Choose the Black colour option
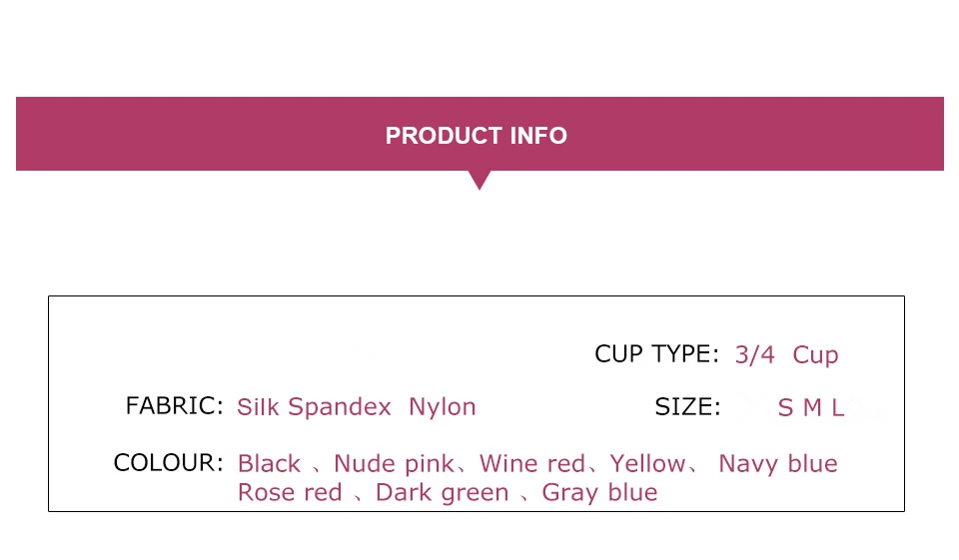This screenshot has width=959, height=560. click(x=269, y=464)
